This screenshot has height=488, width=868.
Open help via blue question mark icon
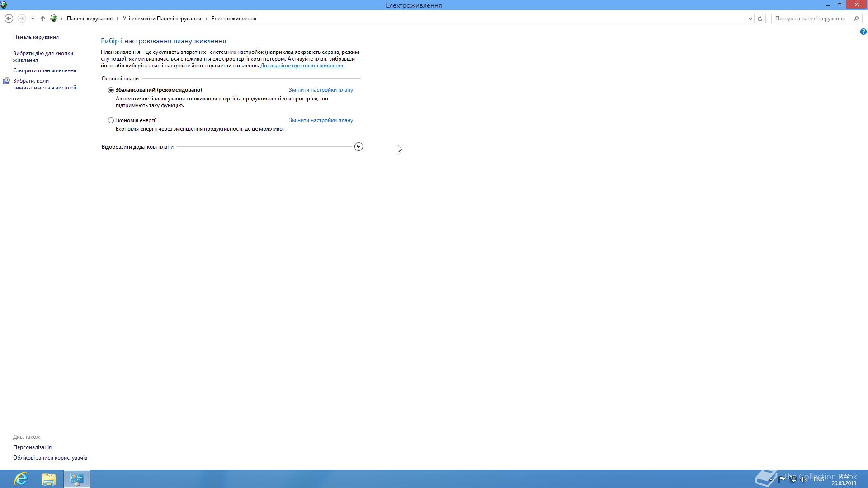[x=863, y=32]
